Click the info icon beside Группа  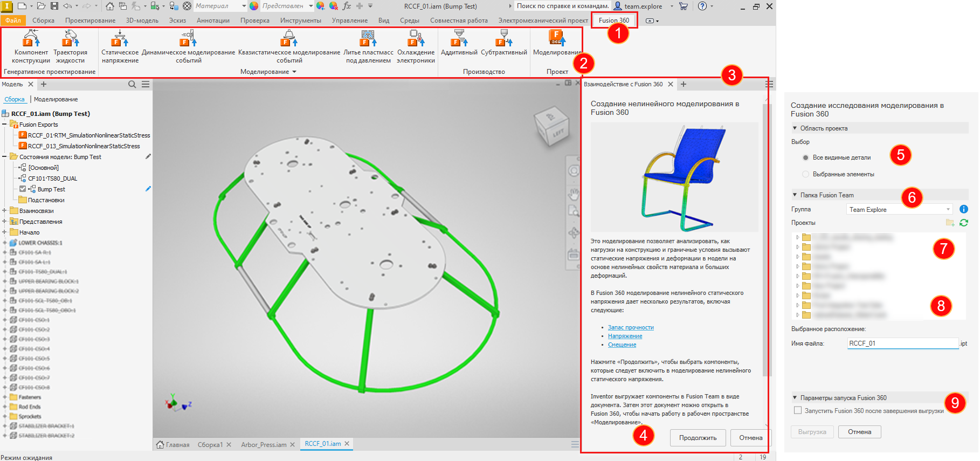tap(964, 209)
